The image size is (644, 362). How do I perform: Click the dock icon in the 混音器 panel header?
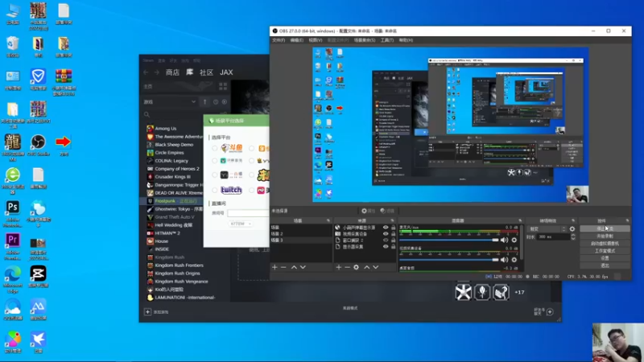(x=520, y=220)
